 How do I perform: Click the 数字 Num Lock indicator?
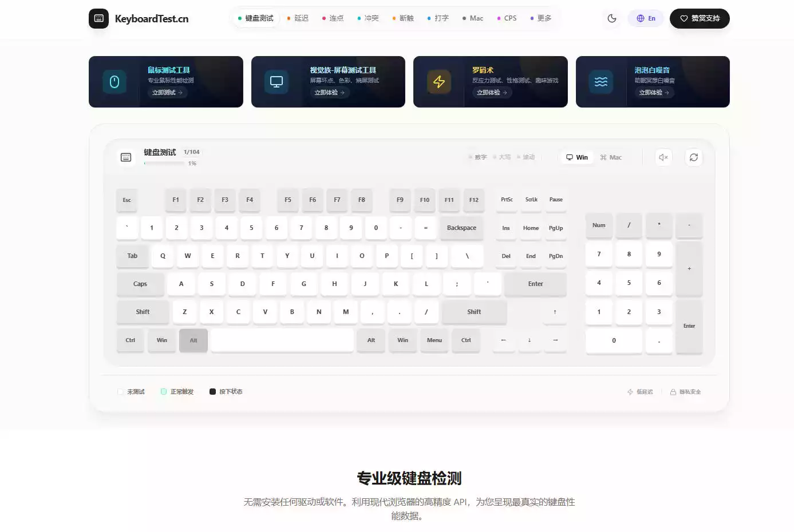tap(477, 157)
